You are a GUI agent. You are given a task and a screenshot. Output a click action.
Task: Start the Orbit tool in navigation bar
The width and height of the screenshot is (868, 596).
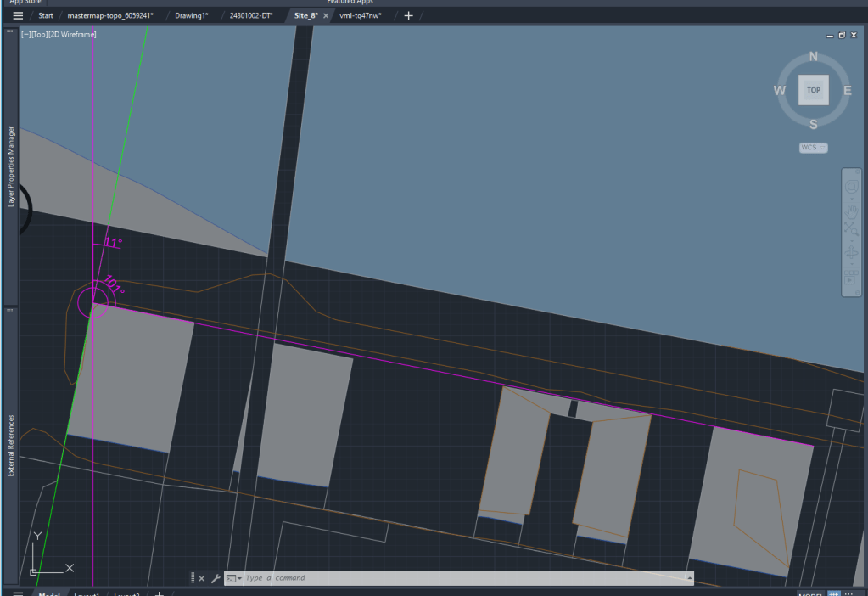coord(852,253)
